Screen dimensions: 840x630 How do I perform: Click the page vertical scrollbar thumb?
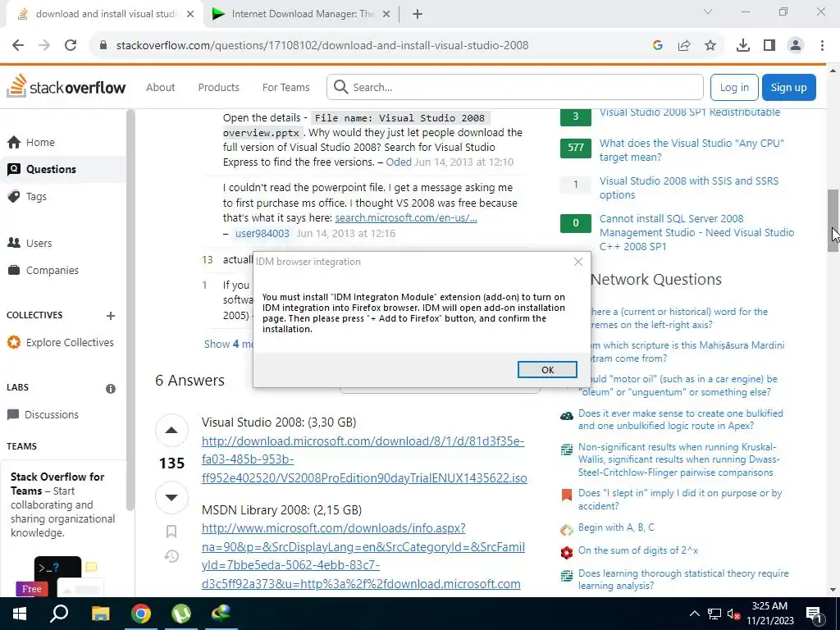[833, 220]
